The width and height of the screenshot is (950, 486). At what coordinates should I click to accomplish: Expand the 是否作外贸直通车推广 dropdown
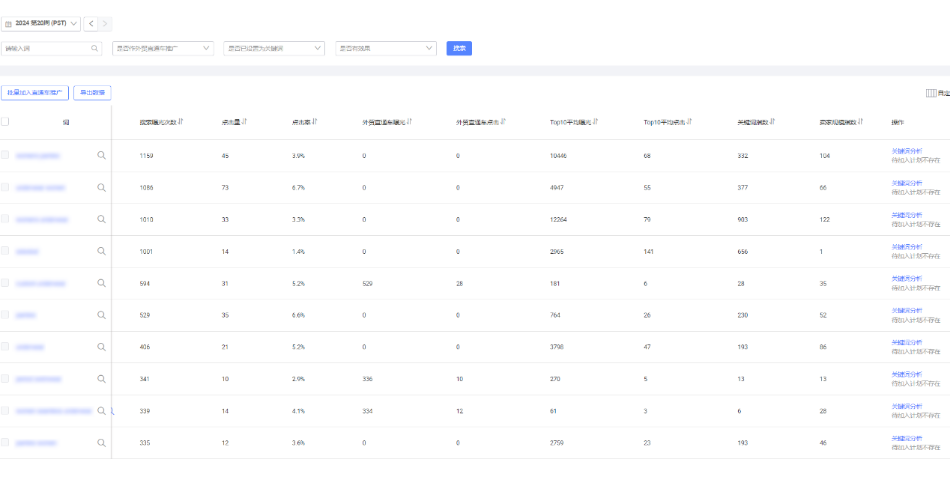coord(162,48)
